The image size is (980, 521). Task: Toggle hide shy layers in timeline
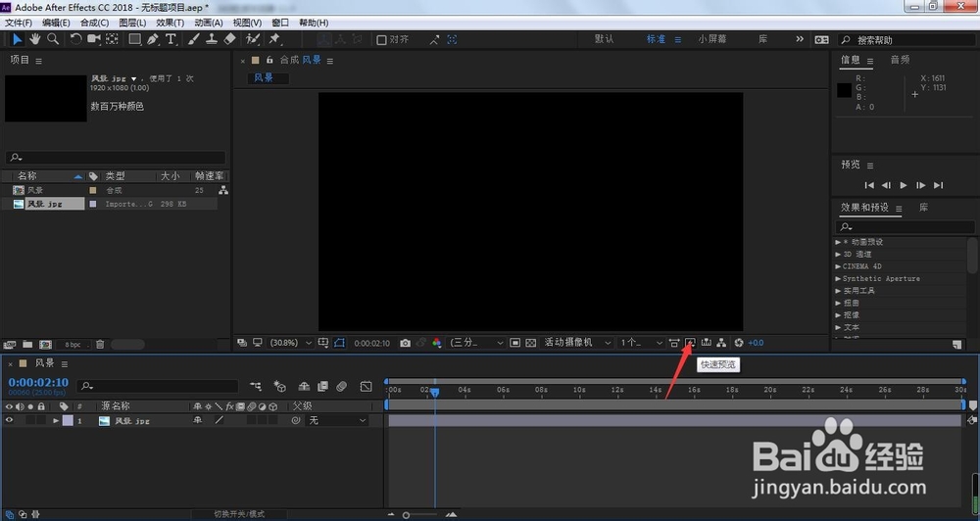click(x=304, y=387)
